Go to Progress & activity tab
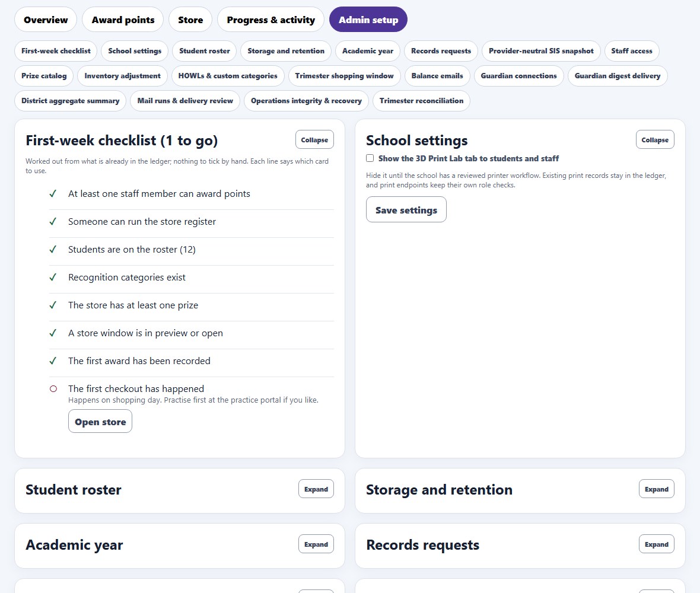 [271, 20]
